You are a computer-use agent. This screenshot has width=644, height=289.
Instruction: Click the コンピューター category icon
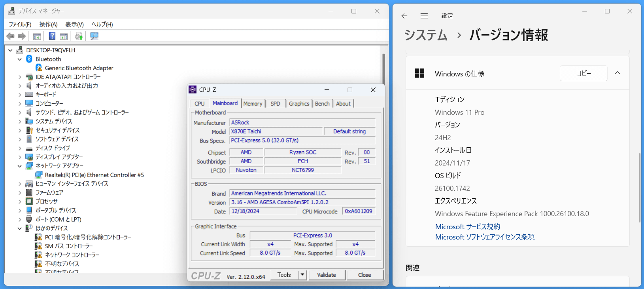pos(29,103)
